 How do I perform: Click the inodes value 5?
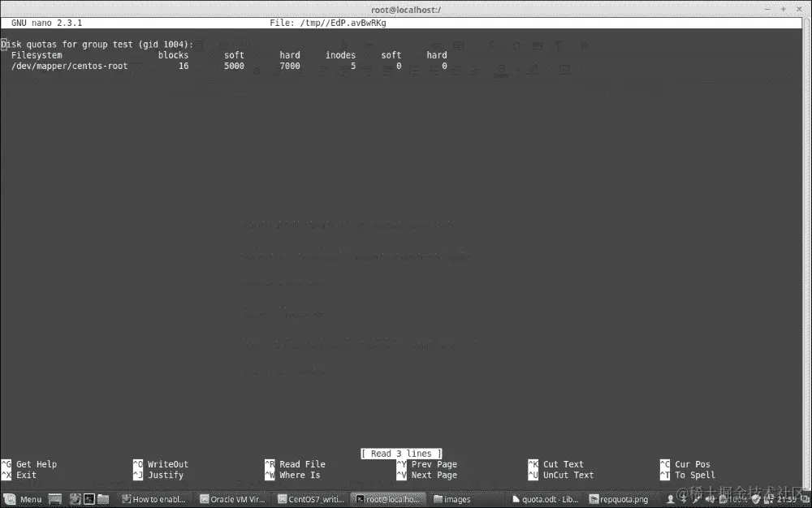pyautogui.click(x=353, y=67)
